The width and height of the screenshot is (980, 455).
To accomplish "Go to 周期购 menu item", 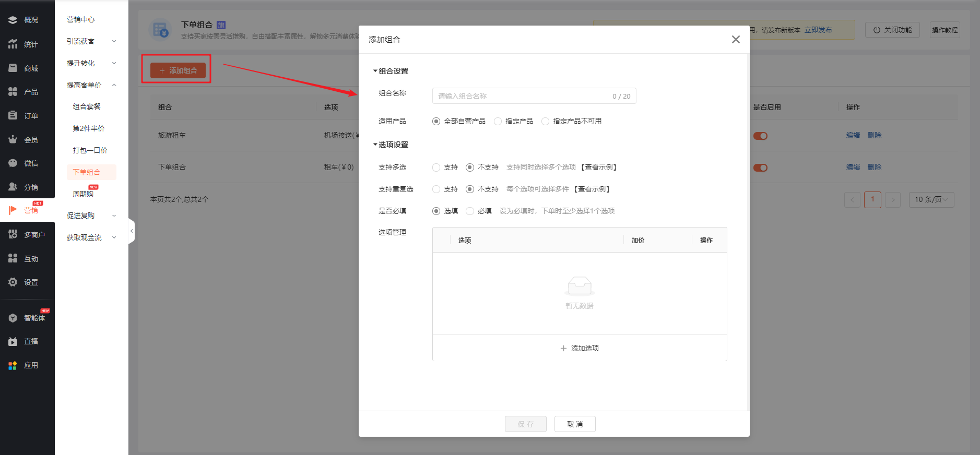I will click(83, 194).
